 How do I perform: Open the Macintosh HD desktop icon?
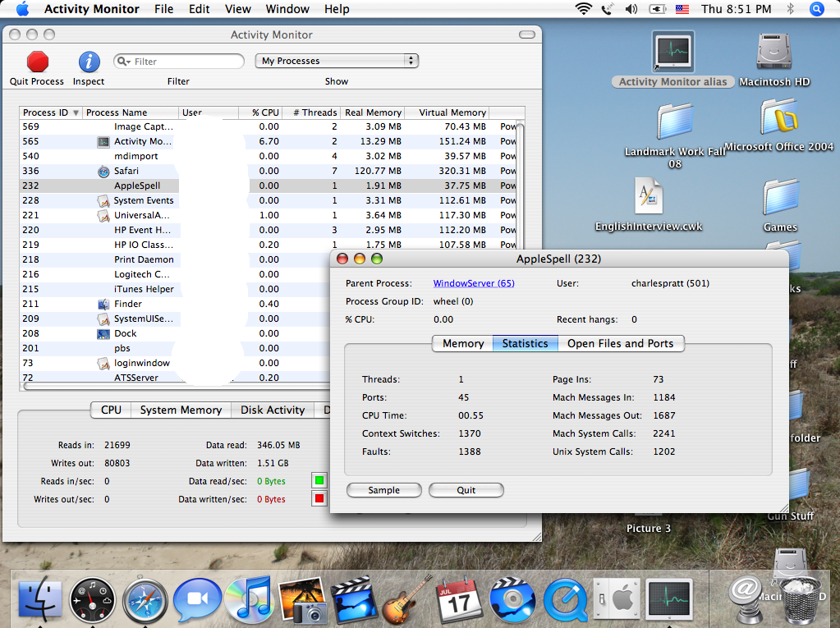(774, 53)
